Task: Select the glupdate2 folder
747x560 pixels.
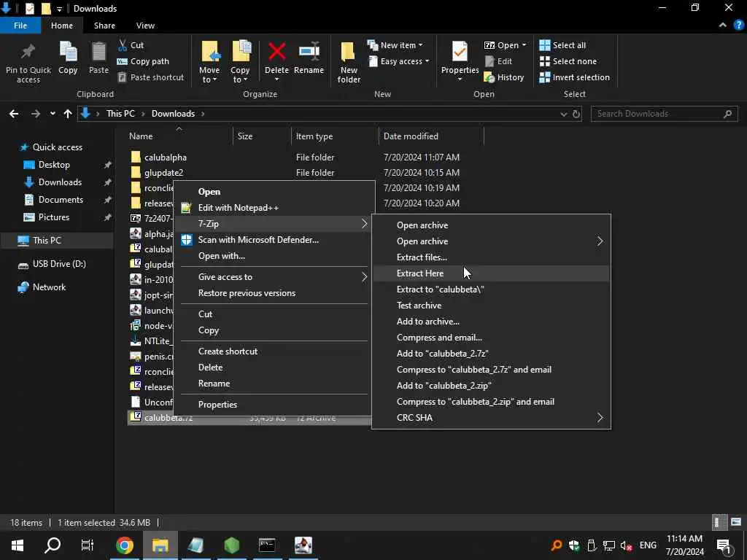Action: [x=163, y=172]
